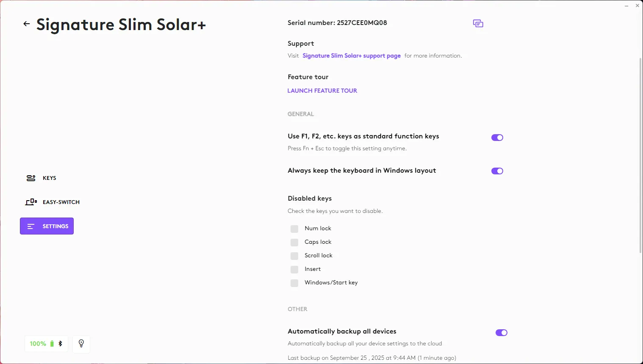Screen dimensions: 643x364
Task: Check the Num lock checkbox
Action: [x=294, y=229]
